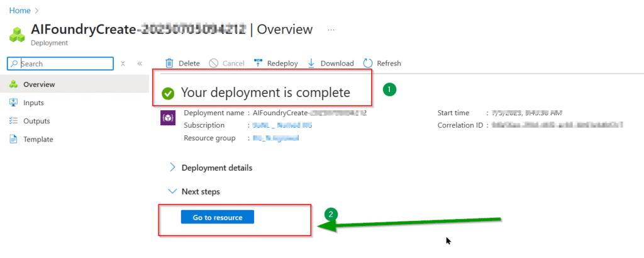Click the 'Deployment name' label
The image size is (644, 258).
coord(214,113)
